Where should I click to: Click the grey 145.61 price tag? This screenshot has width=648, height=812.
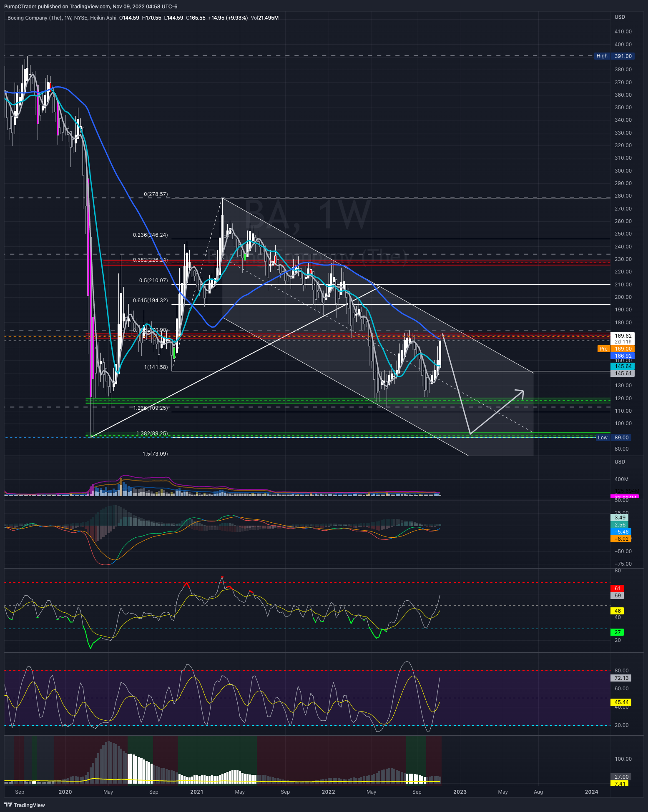pyautogui.click(x=623, y=373)
